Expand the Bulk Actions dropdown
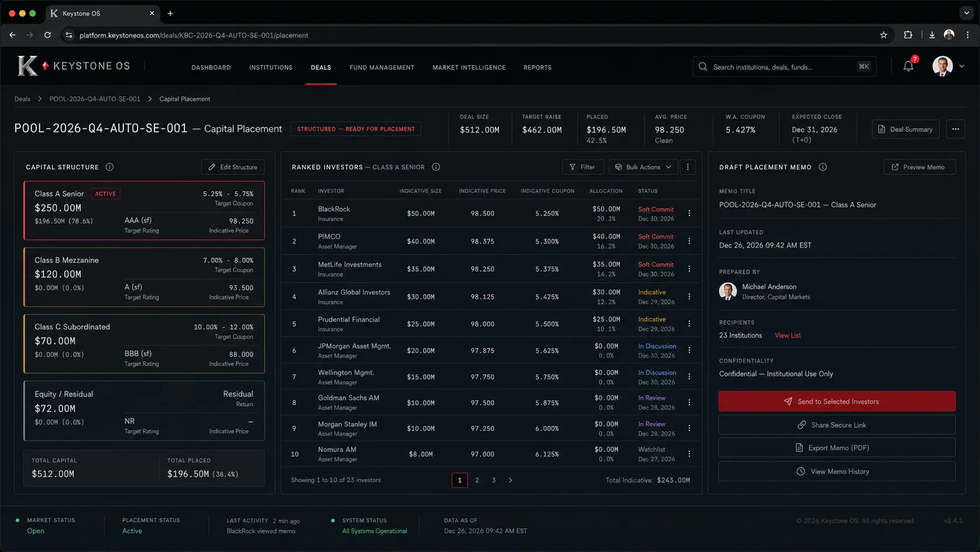The image size is (980, 552). (643, 167)
